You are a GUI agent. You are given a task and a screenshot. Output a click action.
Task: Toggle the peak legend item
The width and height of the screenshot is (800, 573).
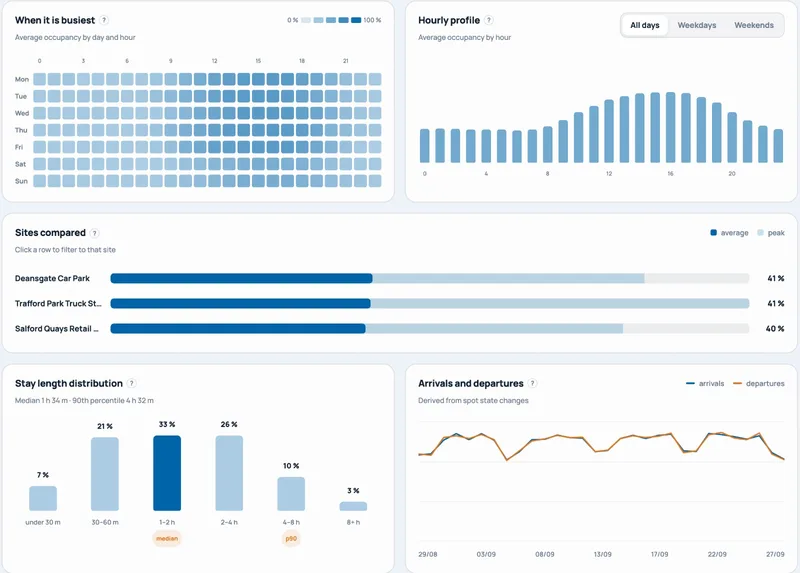tap(771, 233)
